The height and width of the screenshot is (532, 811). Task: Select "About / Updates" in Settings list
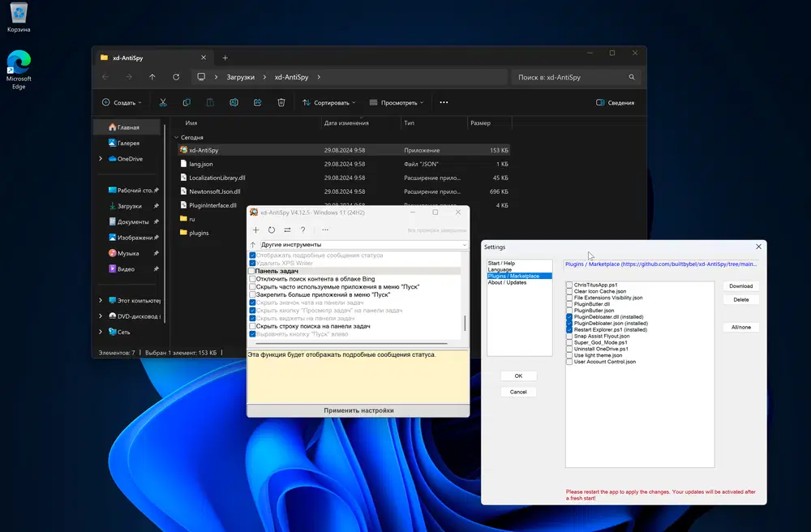pyautogui.click(x=507, y=283)
